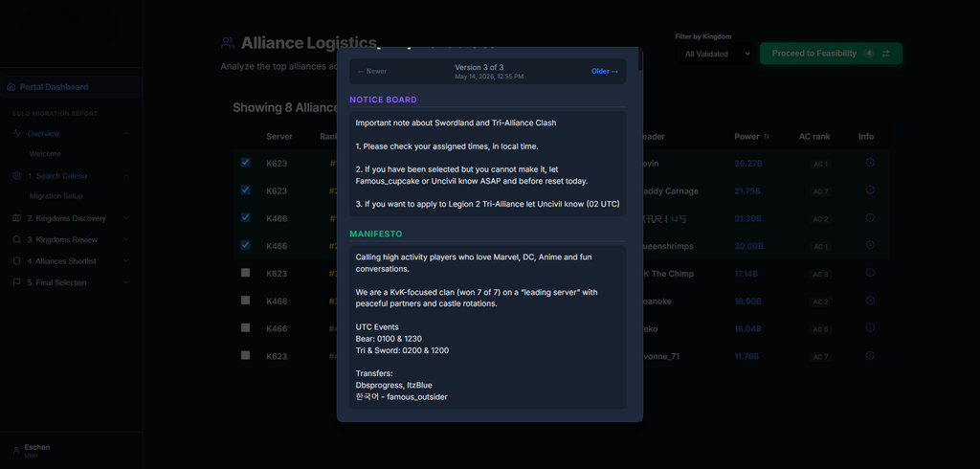
Task: Check the K623 11.76B row checkbox
Action: [246, 355]
